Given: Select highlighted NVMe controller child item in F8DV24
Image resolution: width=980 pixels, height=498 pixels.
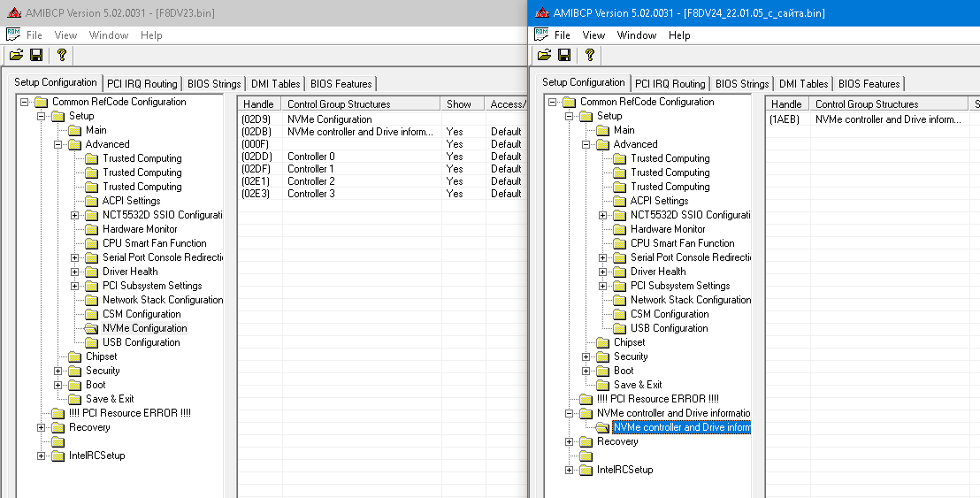Looking at the screenshot, I should click(x=681, y=427).
